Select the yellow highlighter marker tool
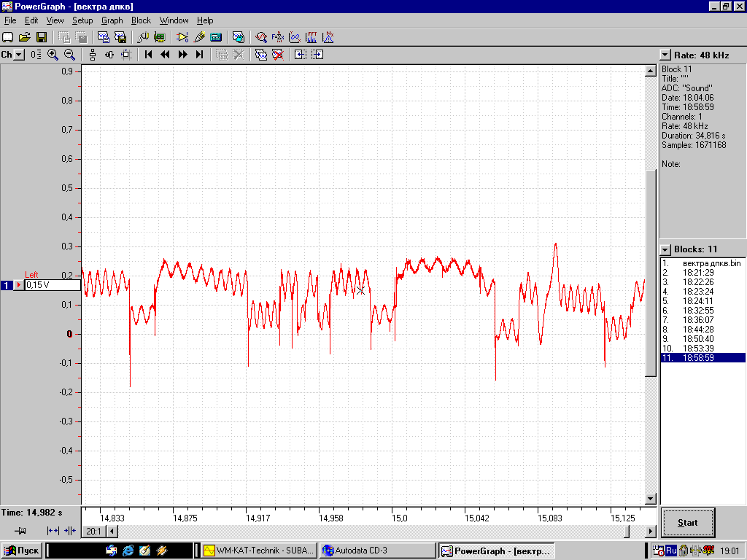The height and width of the screenshot is (560, 747). [199, 37]
